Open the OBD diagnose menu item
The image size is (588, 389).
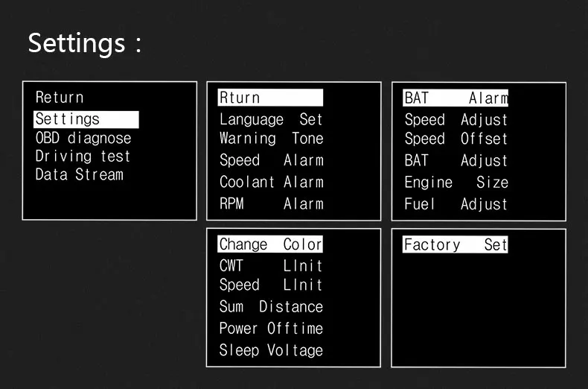click(83, 138)
